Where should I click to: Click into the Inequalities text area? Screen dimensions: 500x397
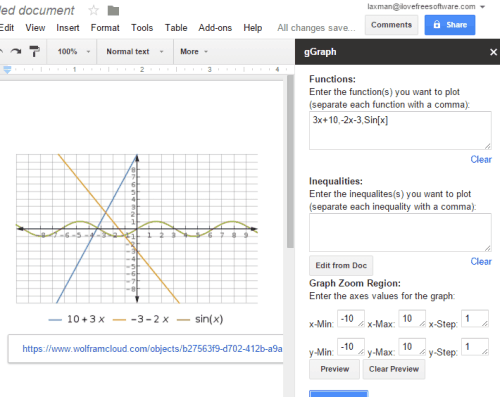(400, 232)
